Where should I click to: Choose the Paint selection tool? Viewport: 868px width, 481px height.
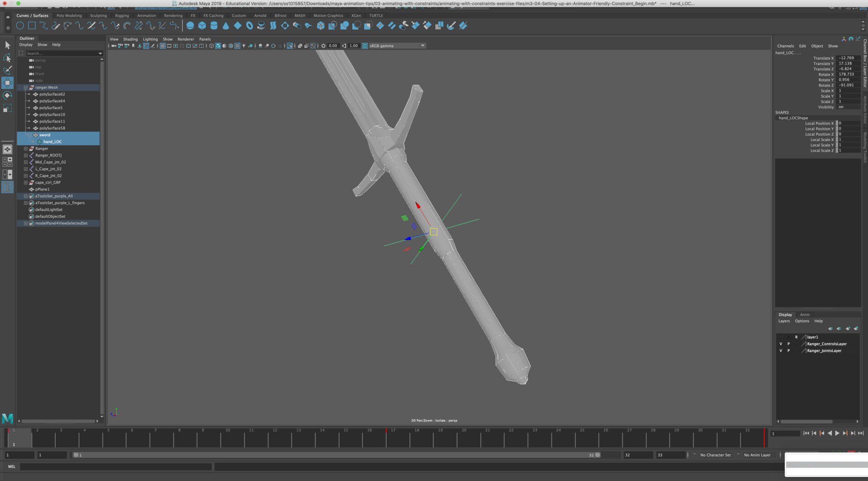[7, 70]
